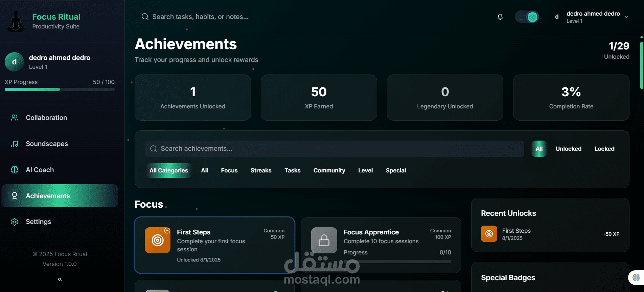Collapse the sidebar with double chevron
The image size is (644, 292).
tap(60, 279)
